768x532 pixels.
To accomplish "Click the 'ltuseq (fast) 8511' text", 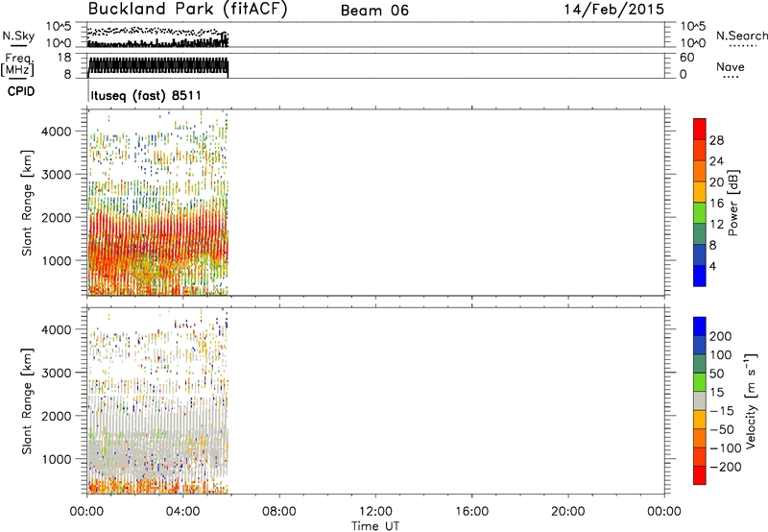I will pyautogui.click(x=146, y=95).
